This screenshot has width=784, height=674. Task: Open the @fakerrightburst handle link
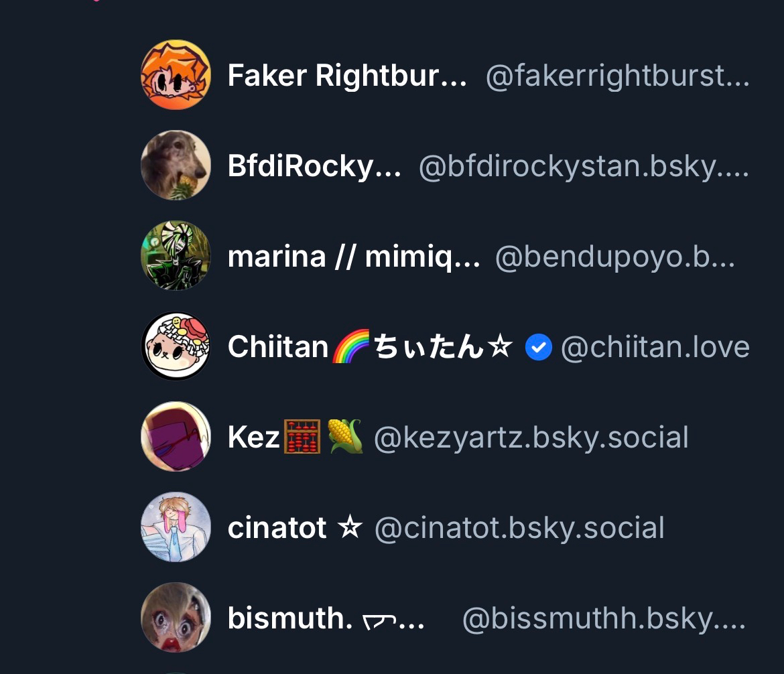pos(618,76)
